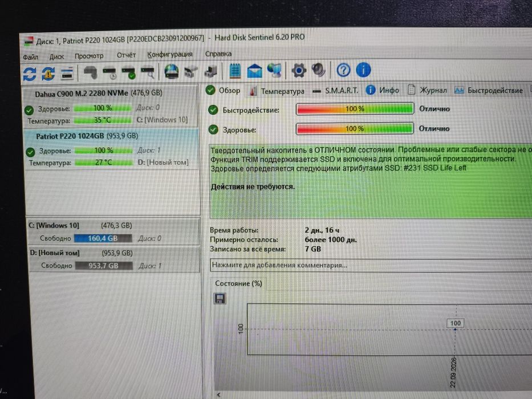Click the blue e-mail envelope toolbar icon
532x399 pixels.
pos(254,71)
